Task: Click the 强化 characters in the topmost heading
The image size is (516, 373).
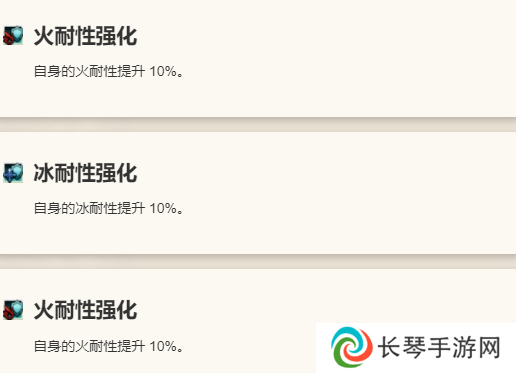Action: point(117,36)
